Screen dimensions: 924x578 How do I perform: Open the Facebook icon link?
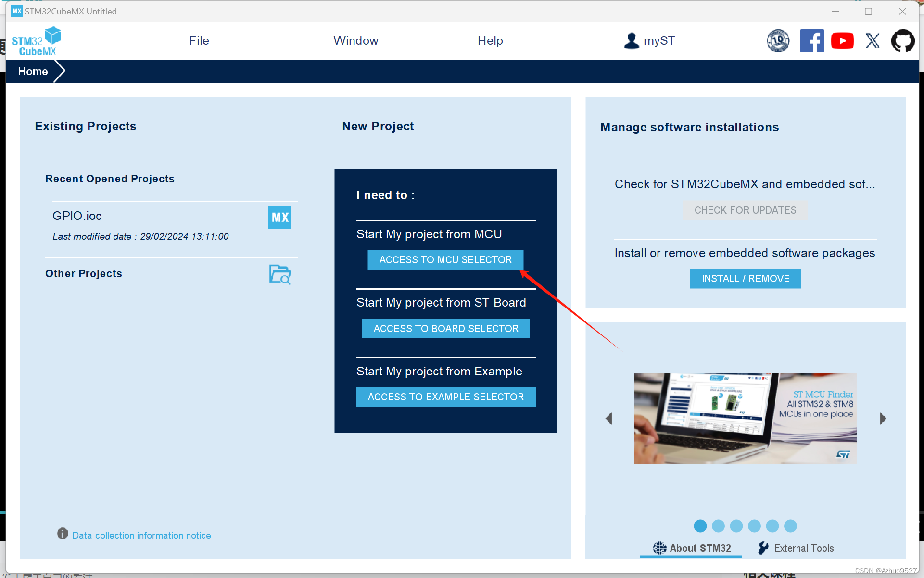tap(811, 41)
